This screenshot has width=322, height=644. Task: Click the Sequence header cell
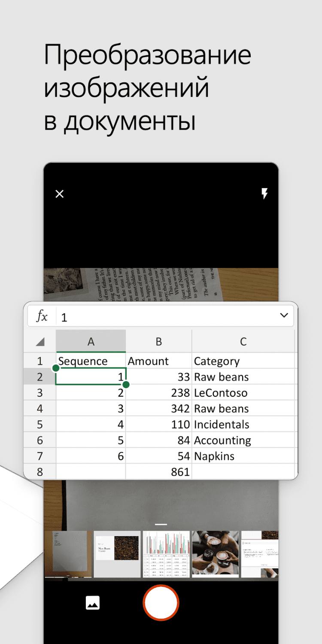[91, 361]
